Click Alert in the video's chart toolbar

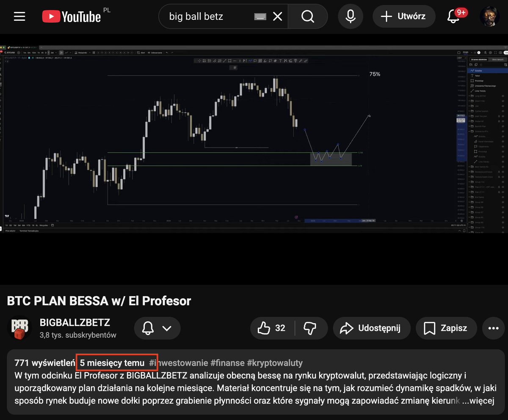click(x=141, y=52)
